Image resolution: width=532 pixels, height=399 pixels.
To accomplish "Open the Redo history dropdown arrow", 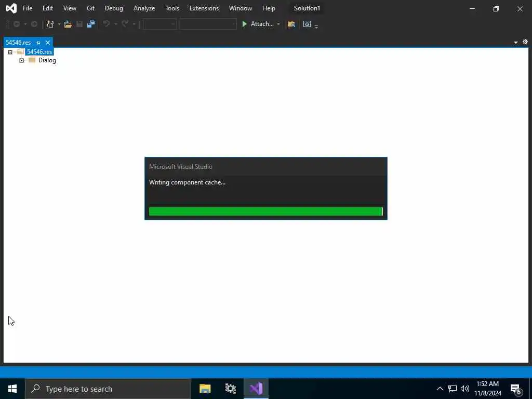I will click(x=134, y=24).
